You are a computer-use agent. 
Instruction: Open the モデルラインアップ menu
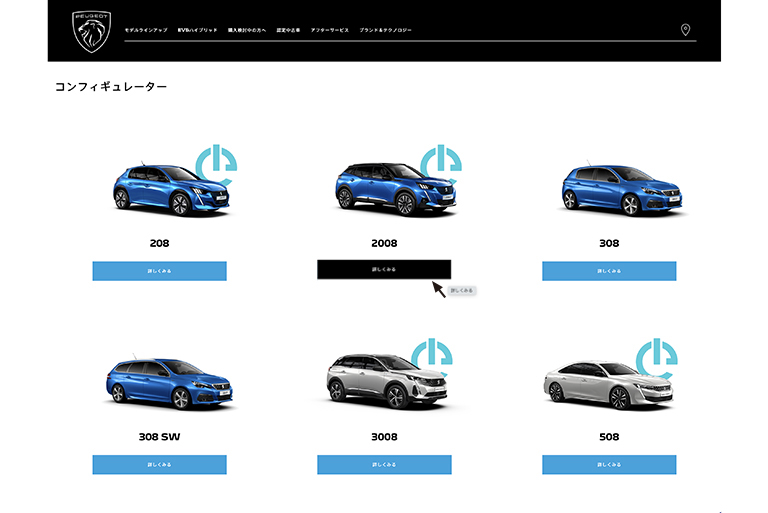click(x=146, y=30)
